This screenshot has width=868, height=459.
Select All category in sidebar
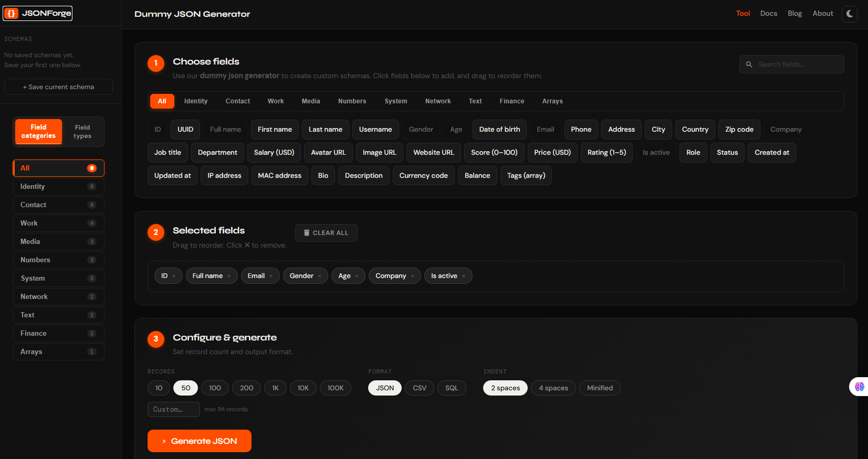click(58, 168)
